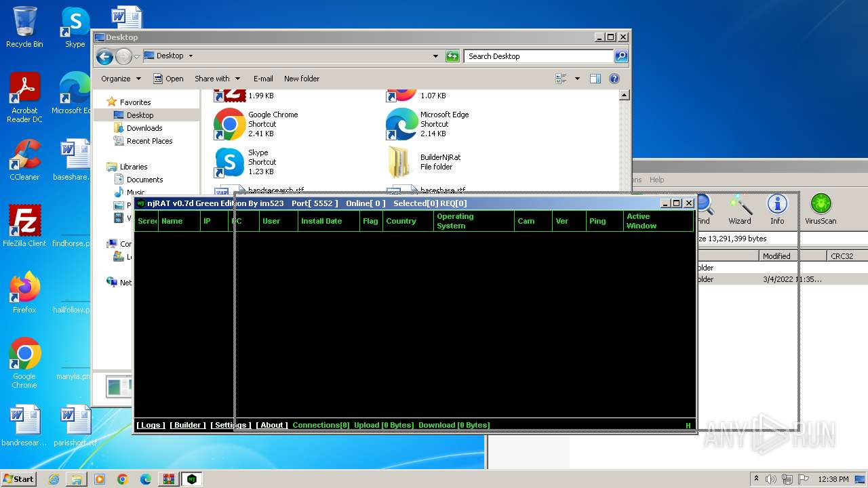Image resolution: width=868 pixels, height=488 pixels.
Task: Open Acrobat Reader DC desktop icon
Action: [24, 98]
